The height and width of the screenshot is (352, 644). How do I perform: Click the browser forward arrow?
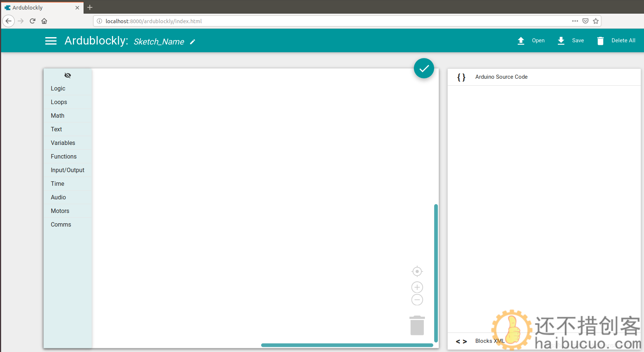(x=21, y=21)
